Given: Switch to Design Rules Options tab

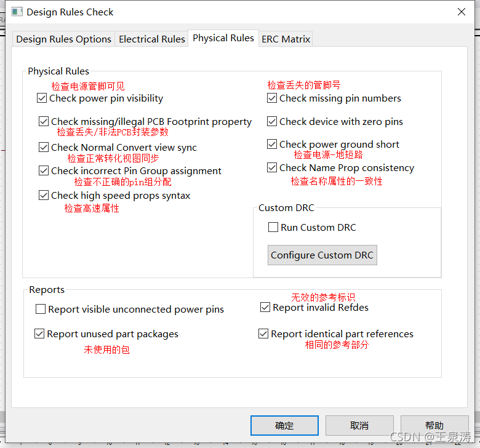Looking at the screenshot, I should point(63,39).
